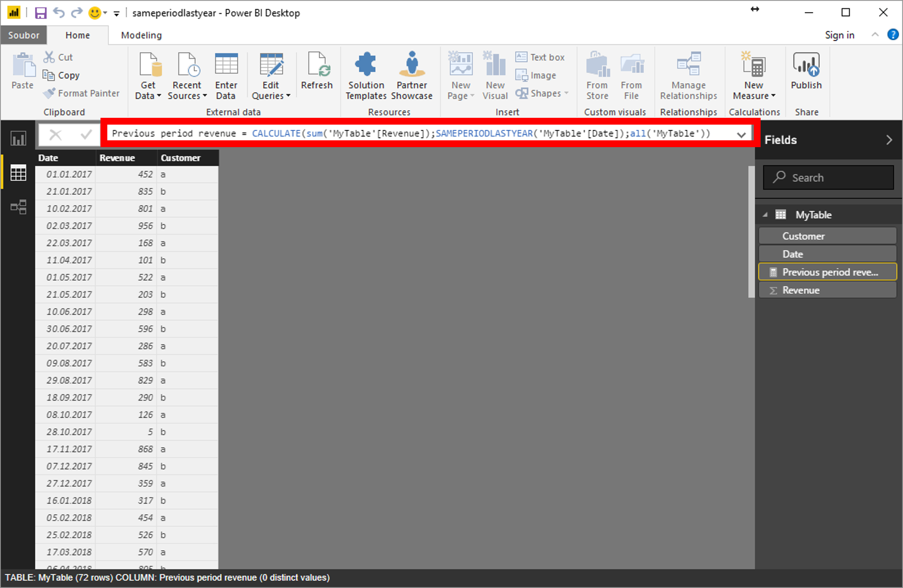Screen dimensions: 903x588
Task: Select the revenue cell 868
Action: click(x=127, y=449)
